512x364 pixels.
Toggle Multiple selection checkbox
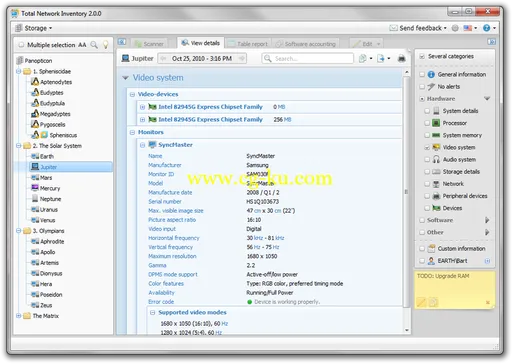[21, 45]
